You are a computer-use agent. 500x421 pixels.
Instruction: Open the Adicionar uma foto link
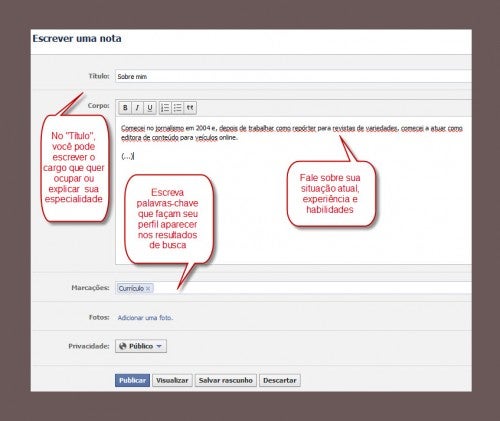point(145,318)
